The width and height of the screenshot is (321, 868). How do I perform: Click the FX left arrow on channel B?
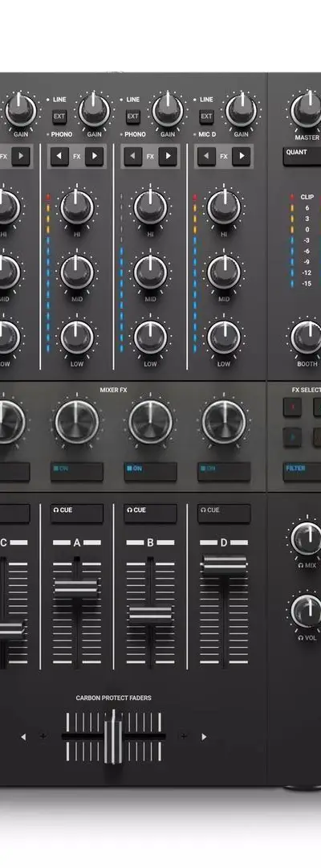133,157
